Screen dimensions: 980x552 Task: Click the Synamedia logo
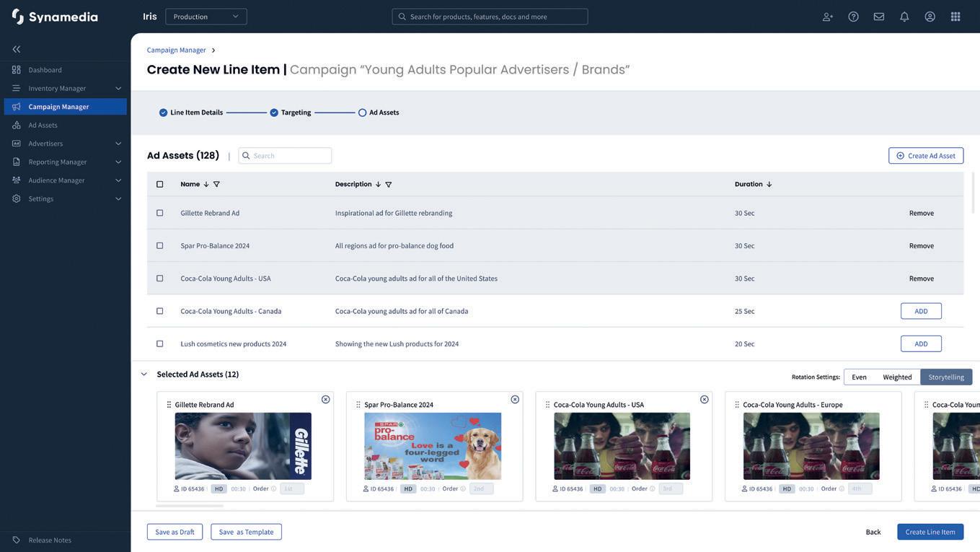click(x=55, y=17)
